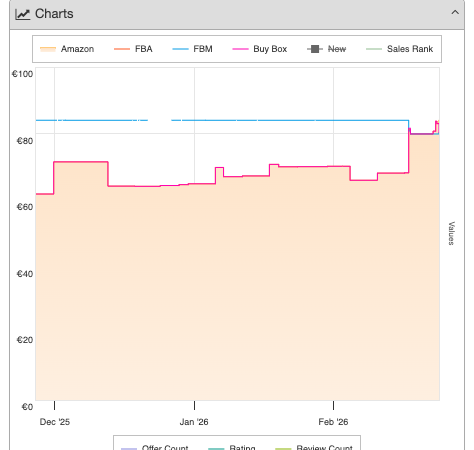Click the Dec '25 axis tick label
This screenshot has height=450, width=474.
tap(55, 422)
